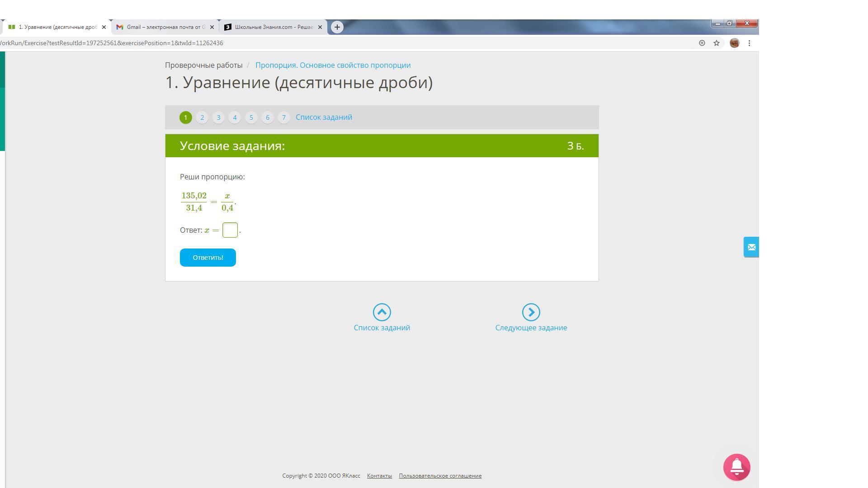868x488 pixels.
Task: Open the blue envelope feedback tab
Action: point(751,247)
